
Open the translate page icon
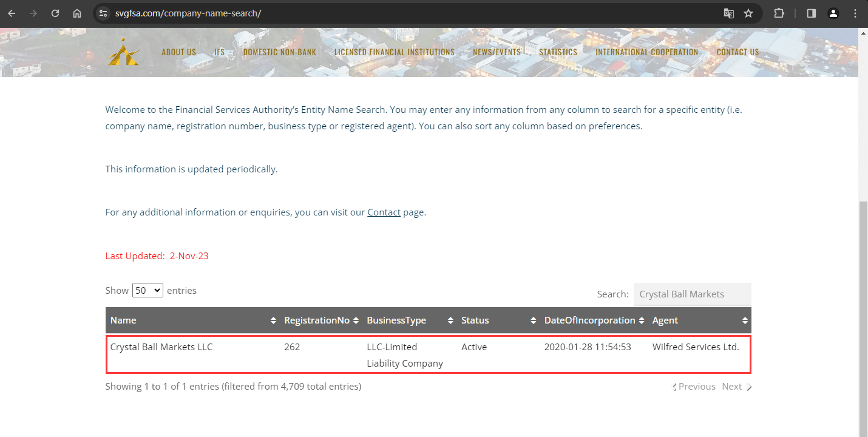click(729, 13)
